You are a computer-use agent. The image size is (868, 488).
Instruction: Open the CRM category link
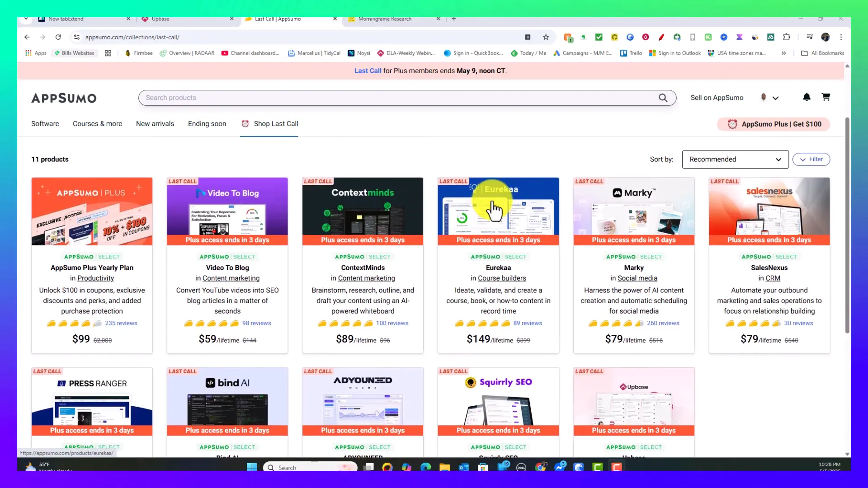point(773,278)
